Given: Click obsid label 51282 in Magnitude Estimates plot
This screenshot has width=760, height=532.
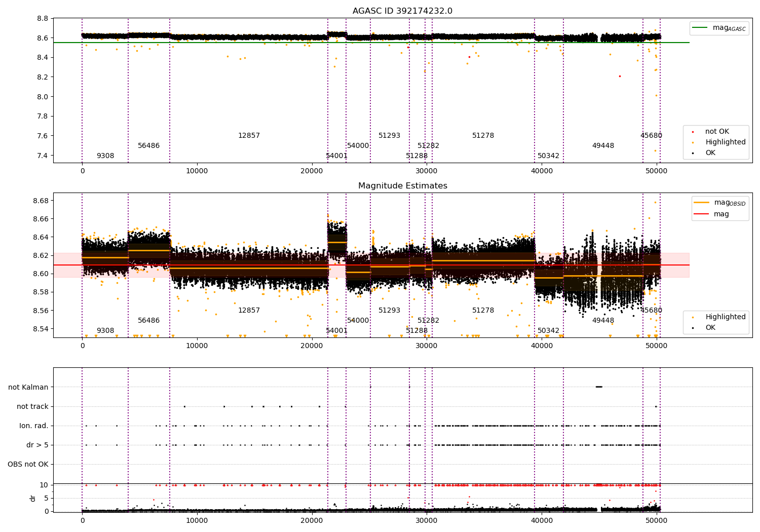Looking at the screenshot, I should coord(428,321).
